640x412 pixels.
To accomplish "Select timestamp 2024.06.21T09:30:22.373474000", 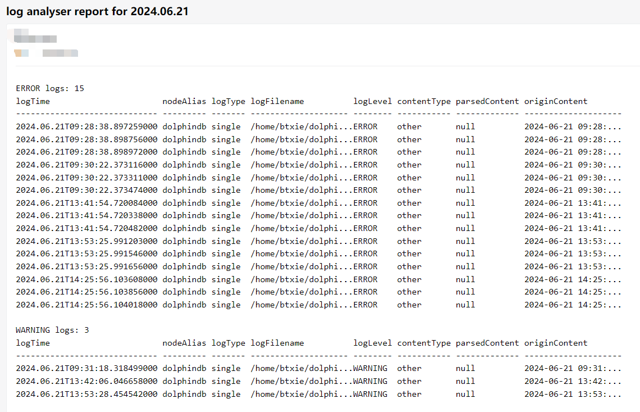I will 87,190.
